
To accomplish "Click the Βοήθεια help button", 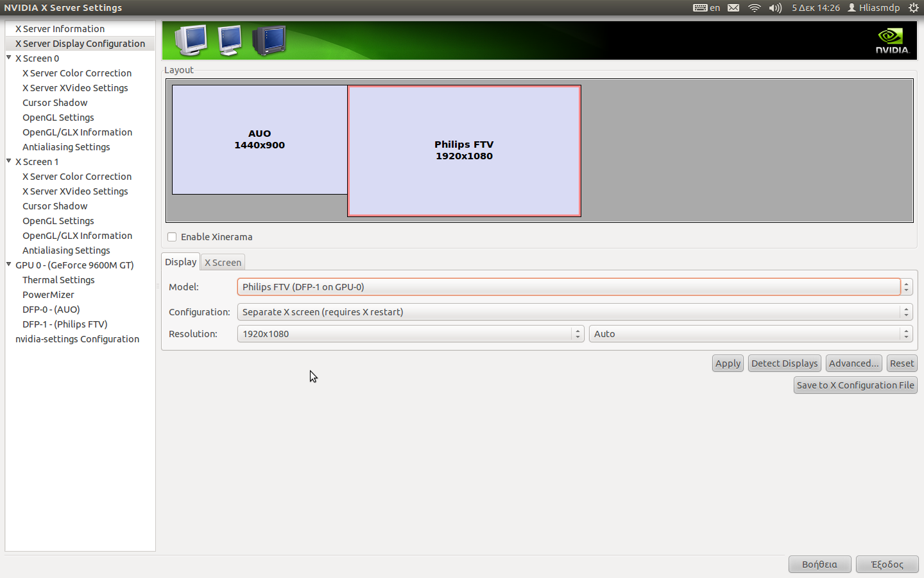I will pyautogui.click(x=819, y=565).
